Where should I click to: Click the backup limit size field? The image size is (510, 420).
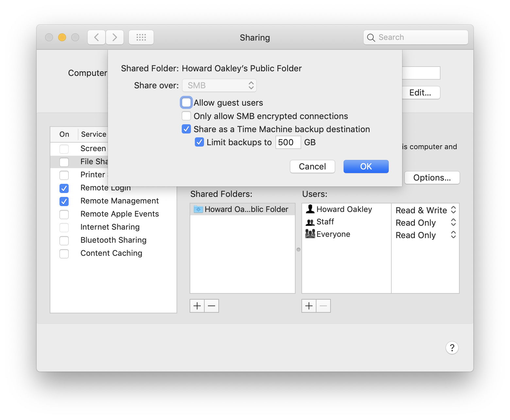288,142
